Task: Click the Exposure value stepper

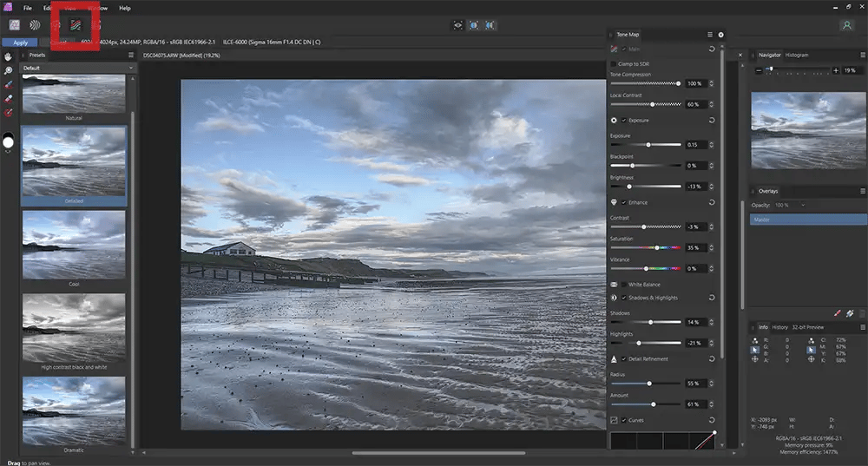Action: click(712, 145)
